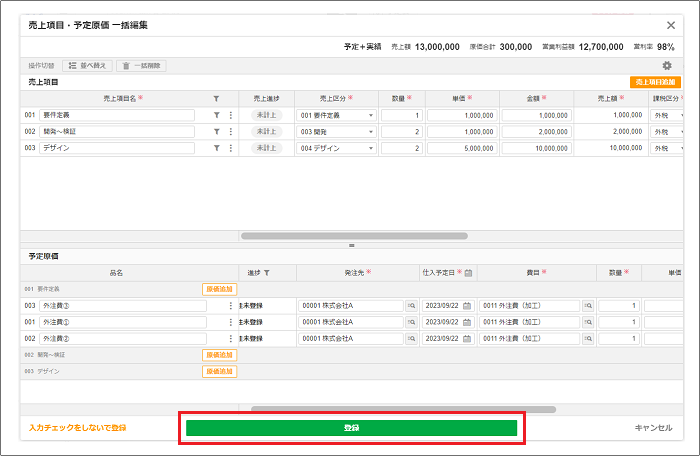
Task: Click the 売上項目追加 button
Action: click(655, 82)
